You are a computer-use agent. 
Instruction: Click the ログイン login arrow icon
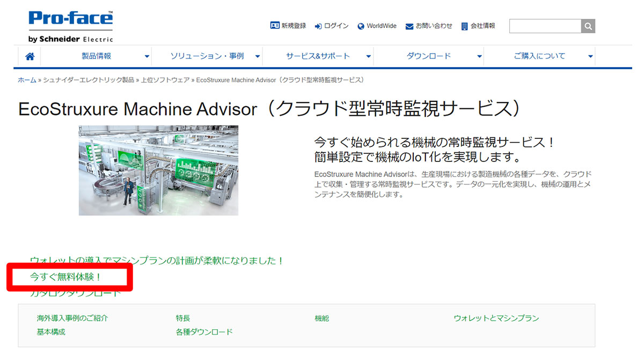click(318, 26)
